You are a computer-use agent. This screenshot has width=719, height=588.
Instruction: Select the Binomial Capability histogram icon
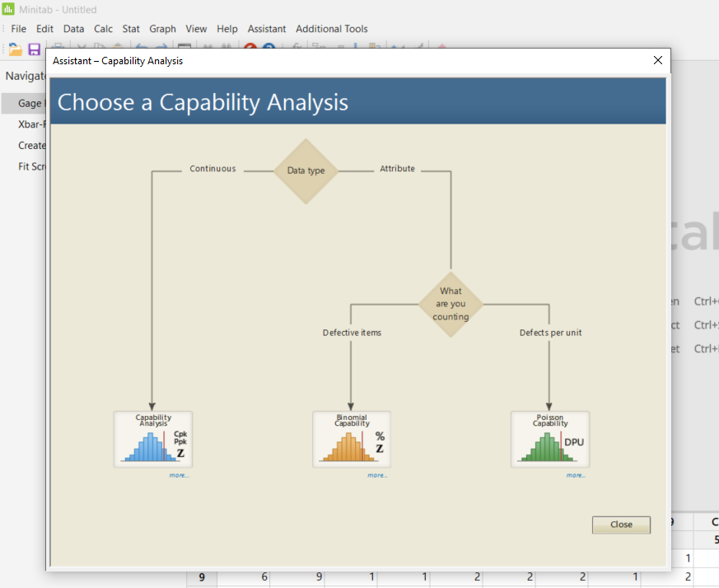(351, 439)
